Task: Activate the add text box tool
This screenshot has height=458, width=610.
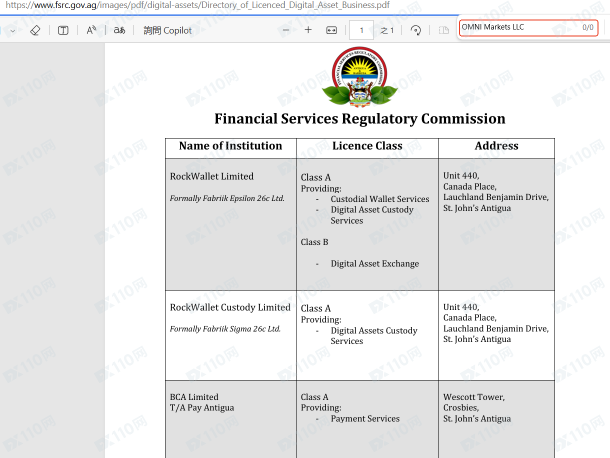Action: coord(63,30)
